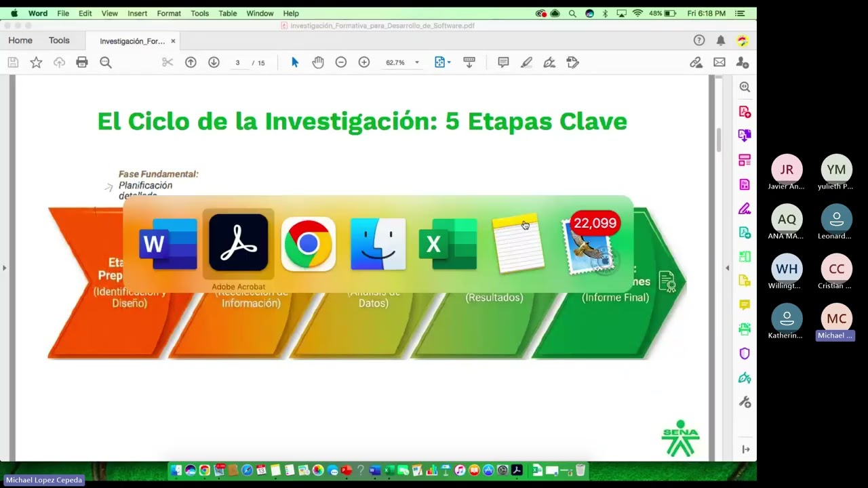Open notifications bell in Acrobat
The width and height of the screenshot is (868, 488).
pyautogui.click(x=721, y=41)
